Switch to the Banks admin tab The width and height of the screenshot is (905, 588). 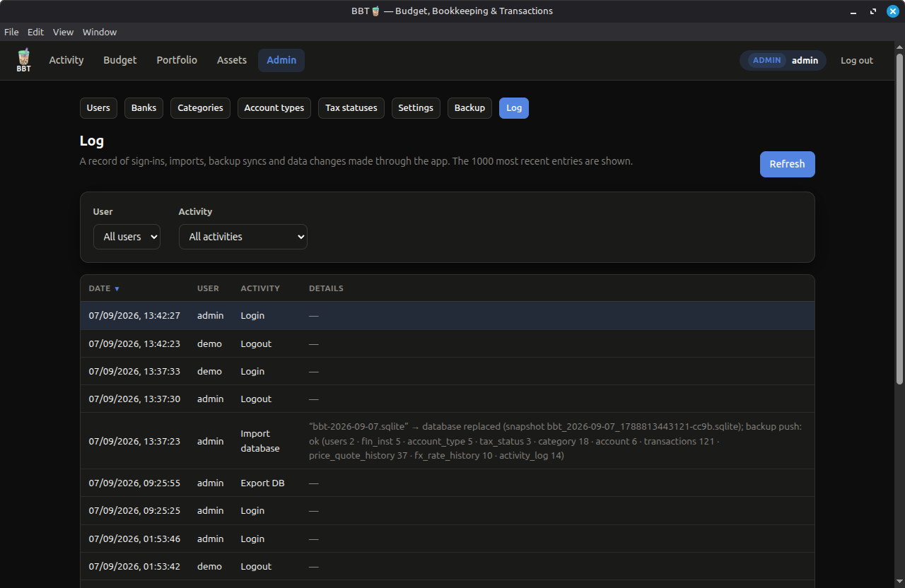click(144, 108)
